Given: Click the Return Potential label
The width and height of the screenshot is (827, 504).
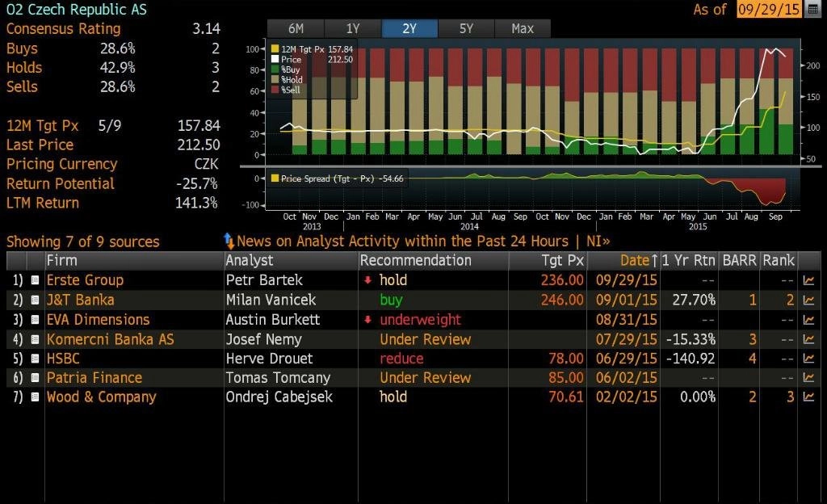Looking at the screenshot, I should (60, 183).
